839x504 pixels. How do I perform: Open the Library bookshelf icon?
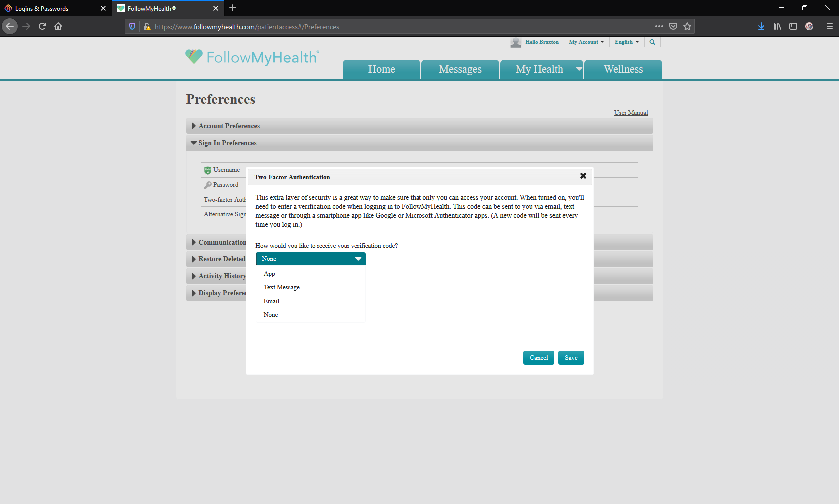pyautogui.click(x=777, y=27)
